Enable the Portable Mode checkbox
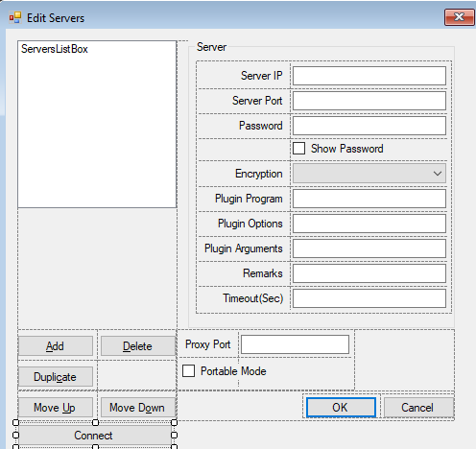Viewport: 476px width, 449px height. point(188,371)
